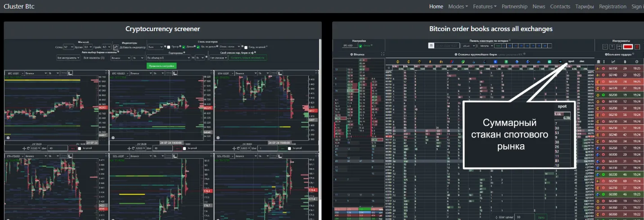Screen dimensions: 644x220
Task: Click the chart icon in big orders header
Action: [613, 62]
